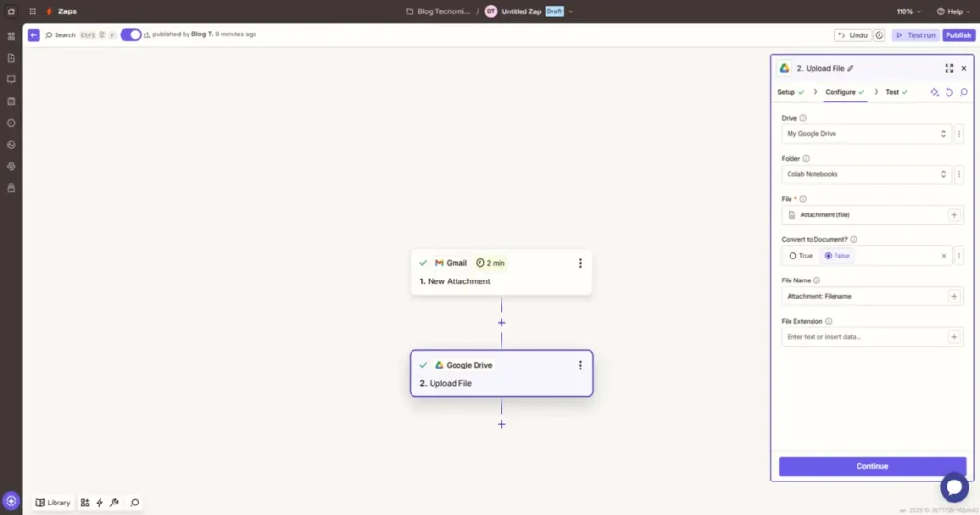This screenshot has height=515, width=980.
Task: Open the Colab Notebooks folder dropdown
Action: [866, 174]
